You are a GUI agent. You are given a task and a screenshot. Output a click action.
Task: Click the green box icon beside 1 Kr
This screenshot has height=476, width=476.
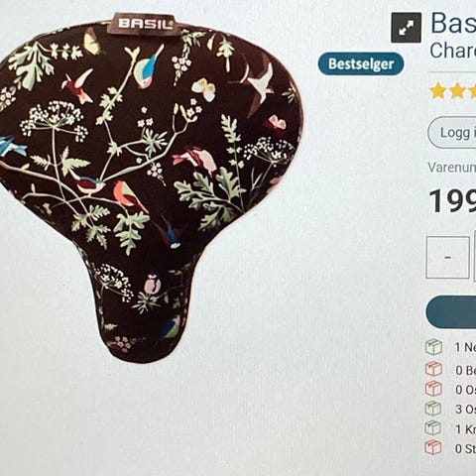(433, 428)
